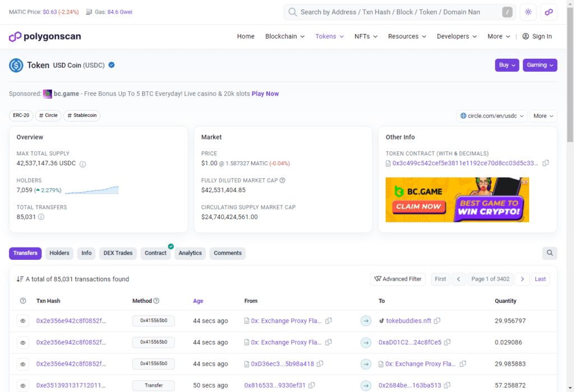Expand the Developers menu
The height and width of the screenshot is (392, 574).
[x=457, y=36]
